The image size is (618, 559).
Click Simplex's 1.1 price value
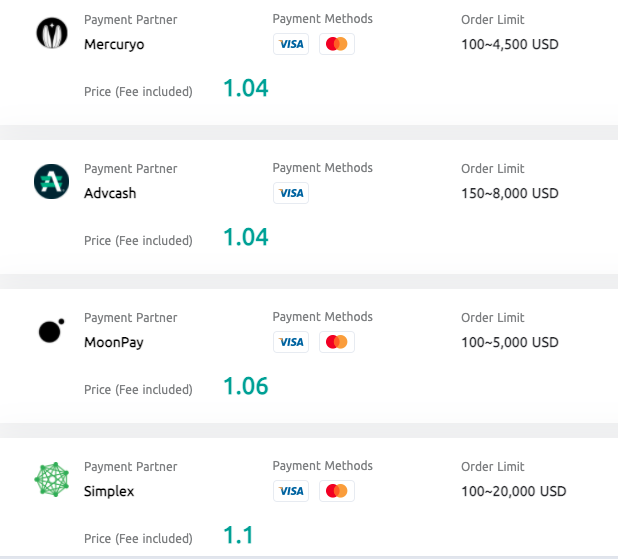[x=238, y=535]
